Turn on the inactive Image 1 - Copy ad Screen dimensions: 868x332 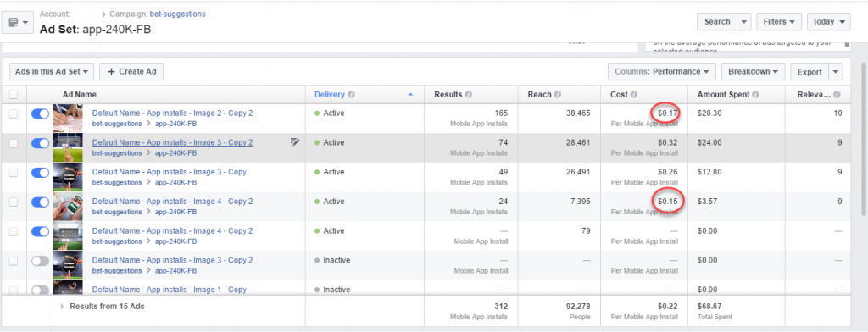point(41,290)
